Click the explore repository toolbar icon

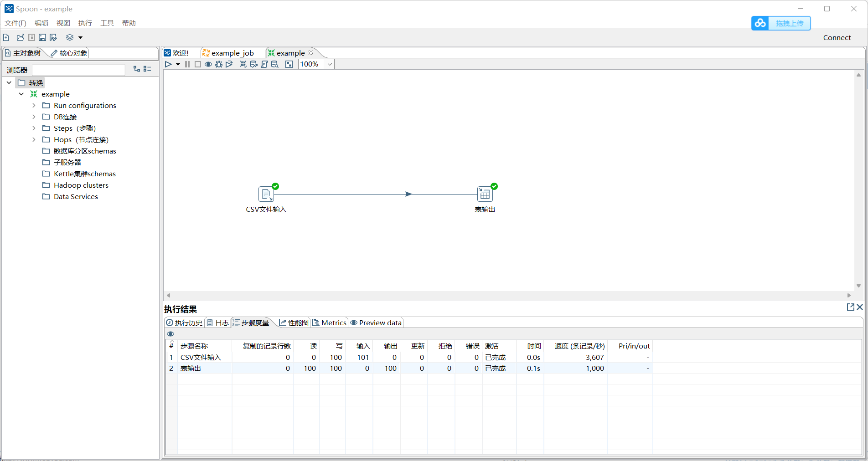pyautogui.click(x=31, y=37)
